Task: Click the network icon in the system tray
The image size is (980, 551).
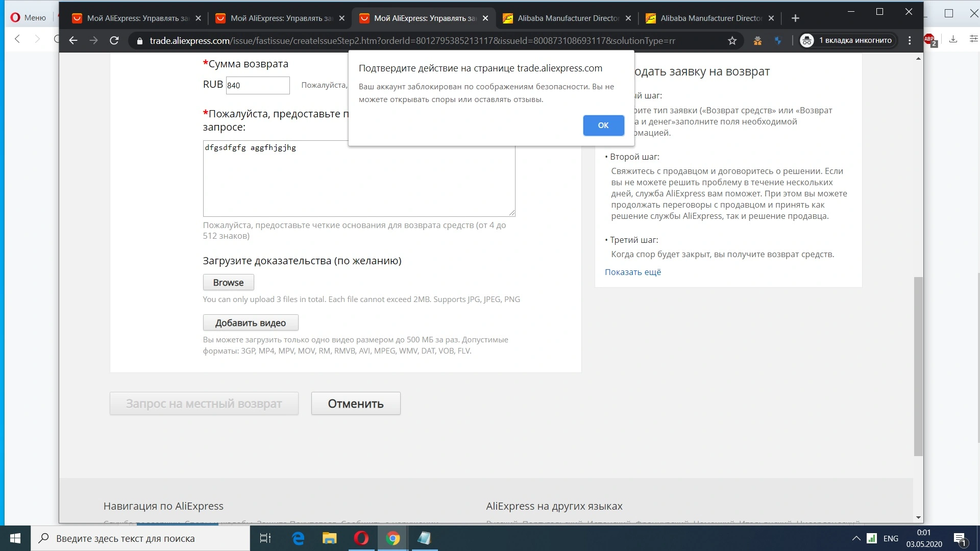Action: click(x=872, y=538)
